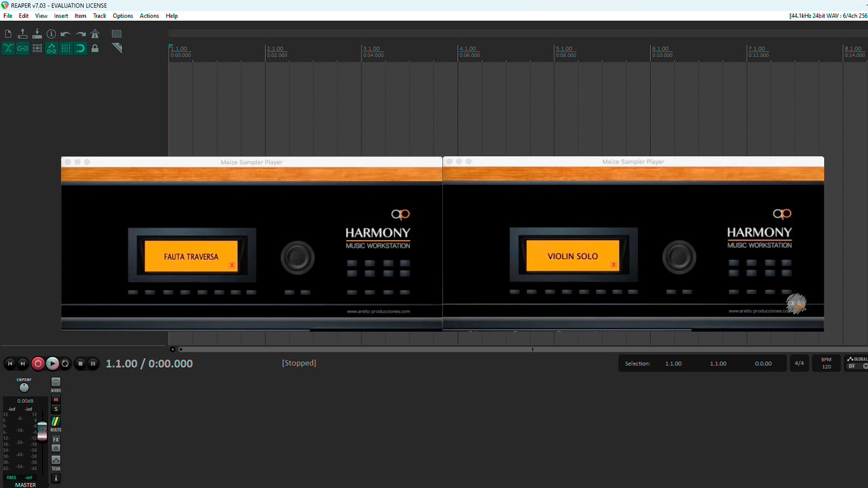Click the MASTER track name label

pyautogui.click(x=25, y=485)
